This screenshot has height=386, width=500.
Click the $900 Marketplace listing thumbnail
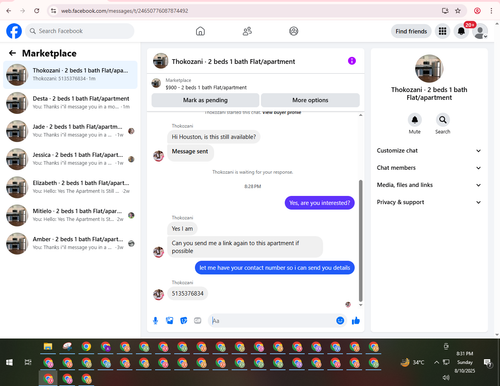[156, 83]
